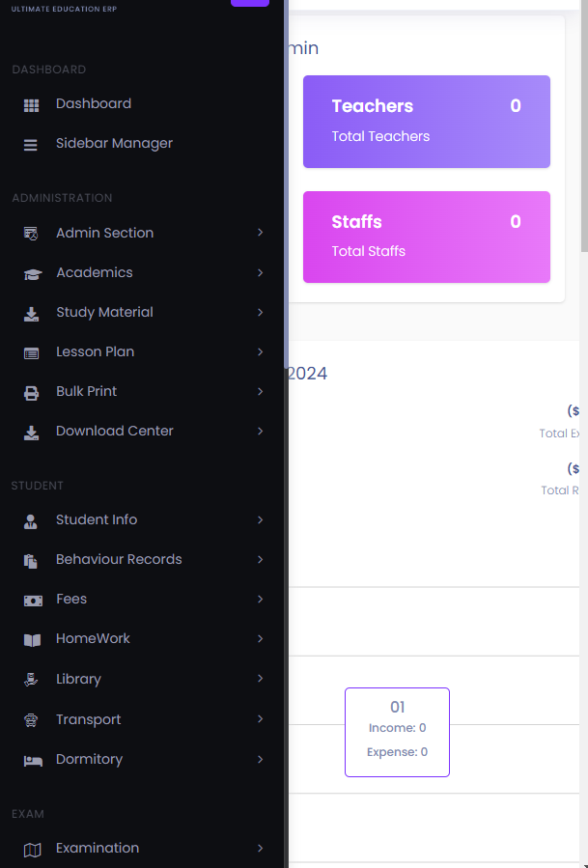588x868 pixels.
Task: Open the Behaviour Records menu item
Action: coord(119,559)
